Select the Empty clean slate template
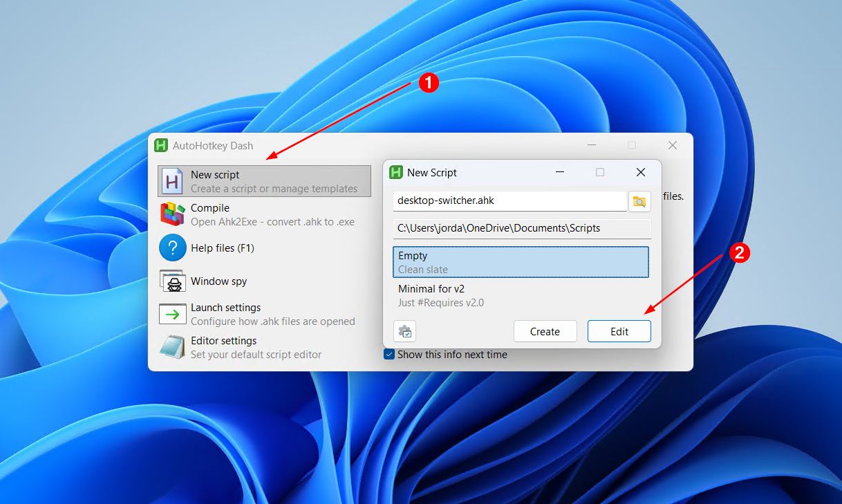The width and height of the screenshot is (842, 504). point(521,262)
